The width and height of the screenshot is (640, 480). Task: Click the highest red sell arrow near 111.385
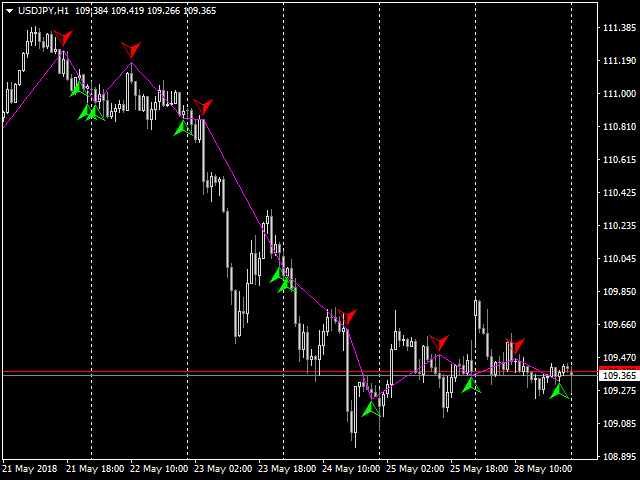[63, 38]
